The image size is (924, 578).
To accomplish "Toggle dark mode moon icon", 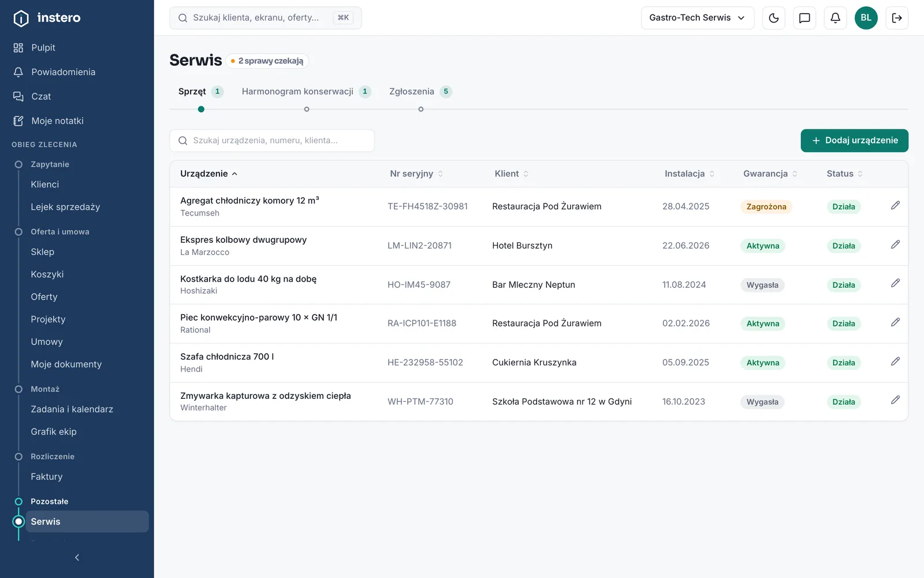I will coord(774,18).
